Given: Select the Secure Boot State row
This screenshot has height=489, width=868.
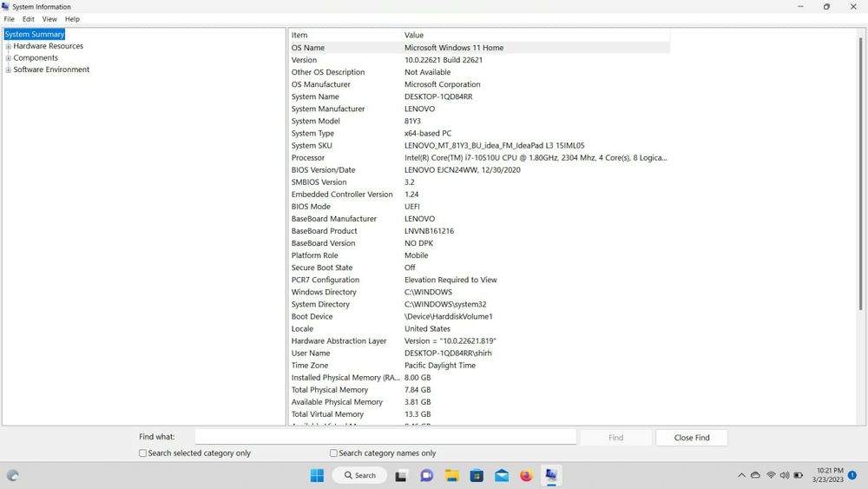Looking at the screenshot, I should 479,267.
